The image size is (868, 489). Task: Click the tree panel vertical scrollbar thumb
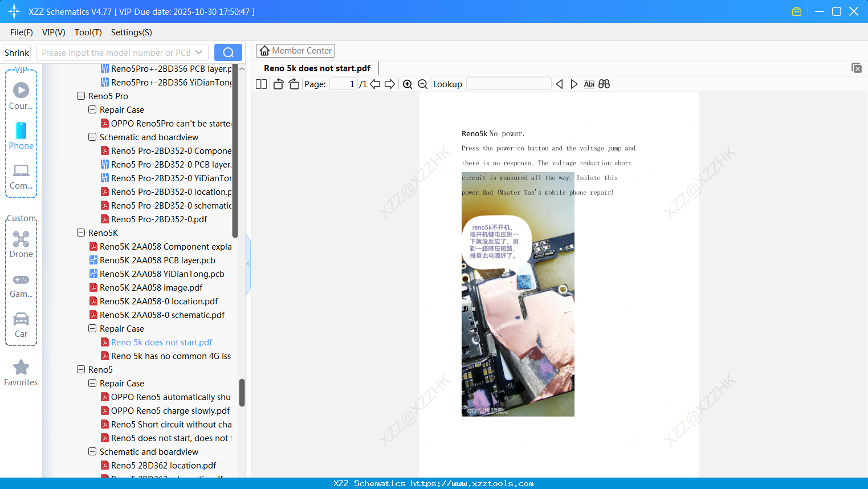click(x=242, y=392)
